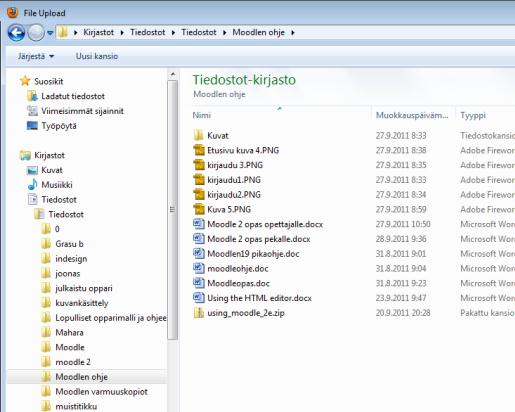The image size is (515, 412).
Task: Expand the arrow after Moodlen ohje breadcrumb
Action: [x=293, y=33]
